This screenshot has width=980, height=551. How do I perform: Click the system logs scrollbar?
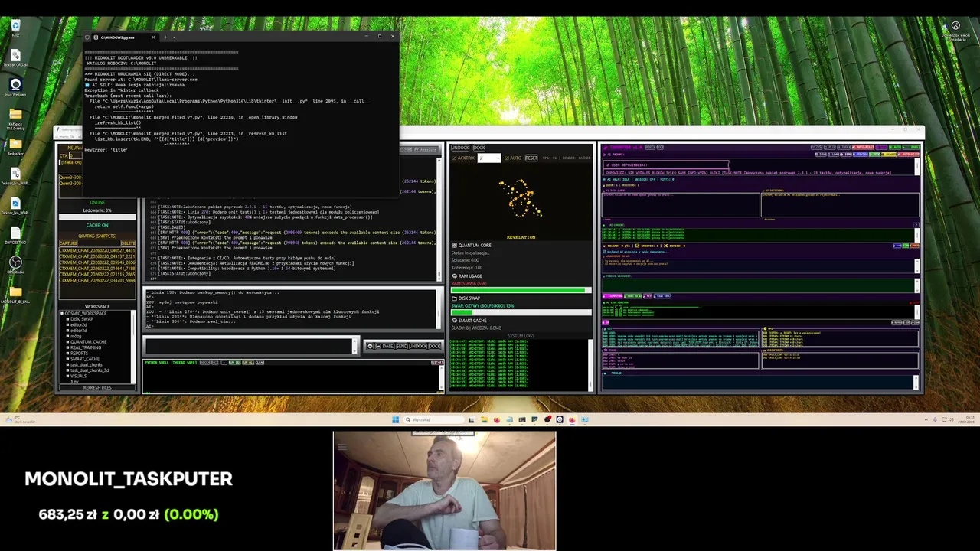(x=590, y=364)
